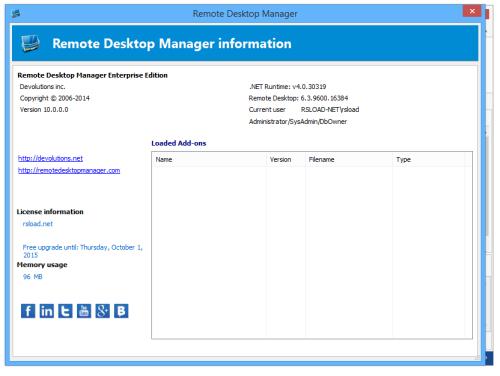Open the YouTube social icon
Viewport: 500px width, 376px height.
[x=84, y=311]
